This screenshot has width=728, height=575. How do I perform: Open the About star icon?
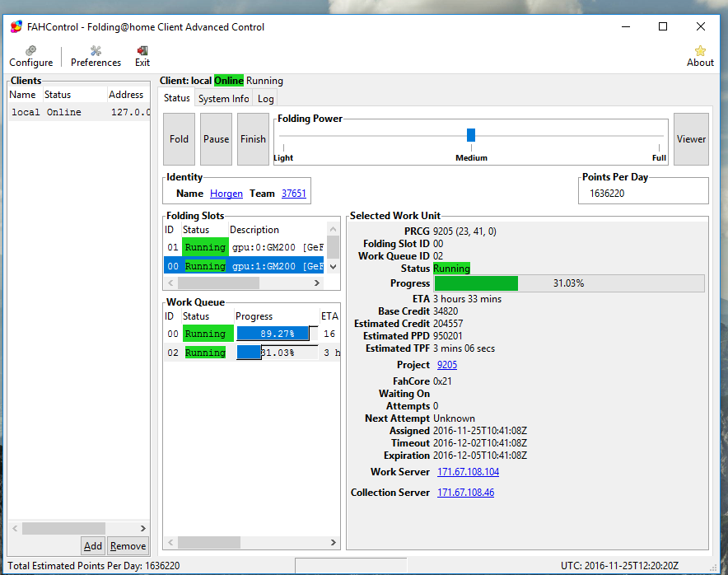coord(700,56)
